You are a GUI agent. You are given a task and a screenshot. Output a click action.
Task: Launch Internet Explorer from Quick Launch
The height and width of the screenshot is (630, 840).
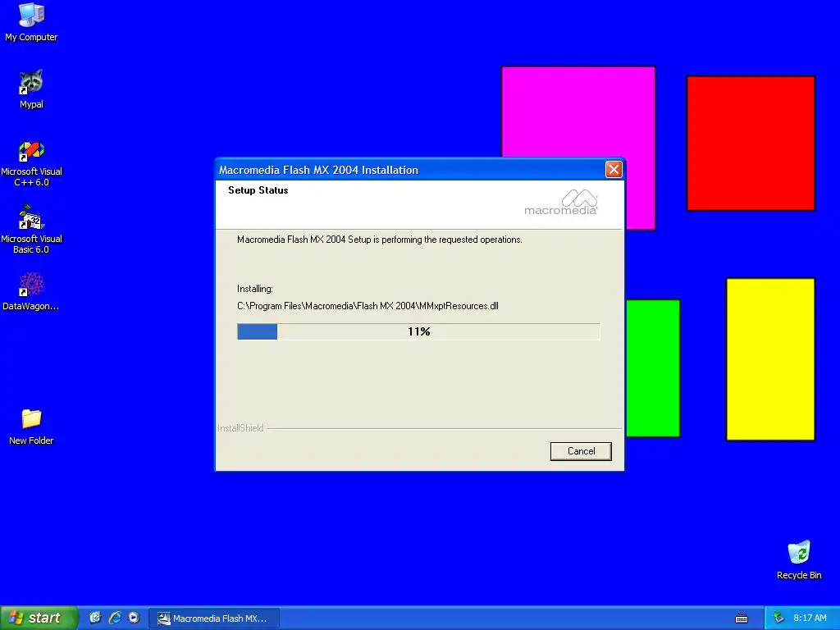point(114,618)
